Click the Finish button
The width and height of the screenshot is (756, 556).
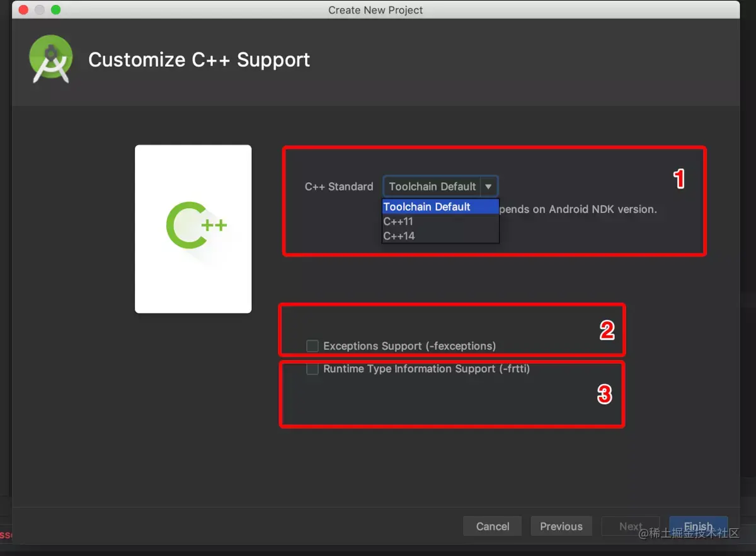point(698,526)
